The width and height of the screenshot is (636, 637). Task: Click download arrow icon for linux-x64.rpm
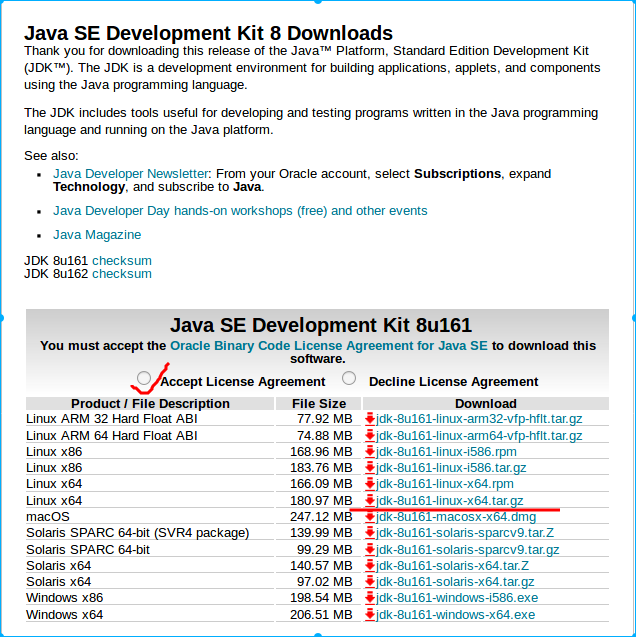[370, 484]
